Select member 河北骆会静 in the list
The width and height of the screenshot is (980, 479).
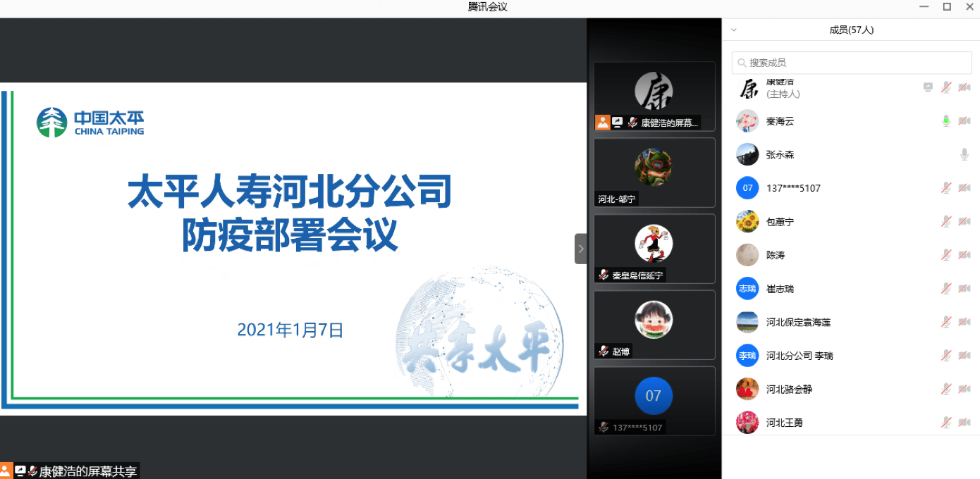tap(852, 389)
